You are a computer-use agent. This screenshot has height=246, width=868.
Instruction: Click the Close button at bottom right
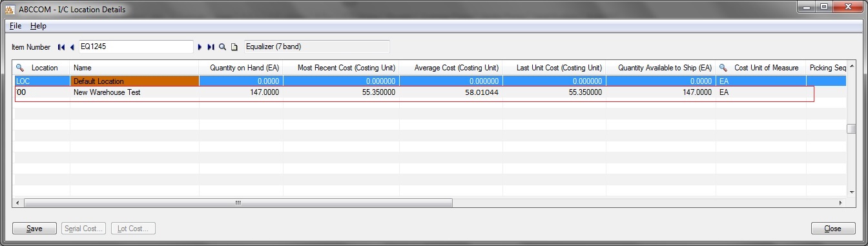pyautogui.click(x=832, y=229)
